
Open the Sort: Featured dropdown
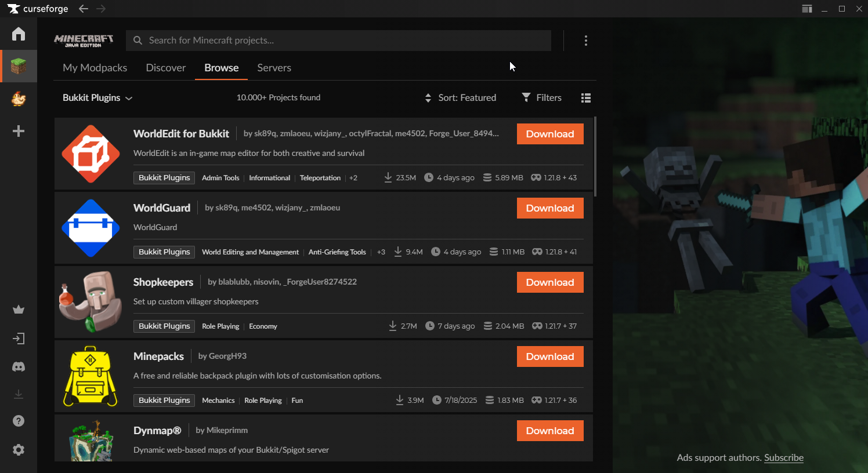(x=461, y=98)
